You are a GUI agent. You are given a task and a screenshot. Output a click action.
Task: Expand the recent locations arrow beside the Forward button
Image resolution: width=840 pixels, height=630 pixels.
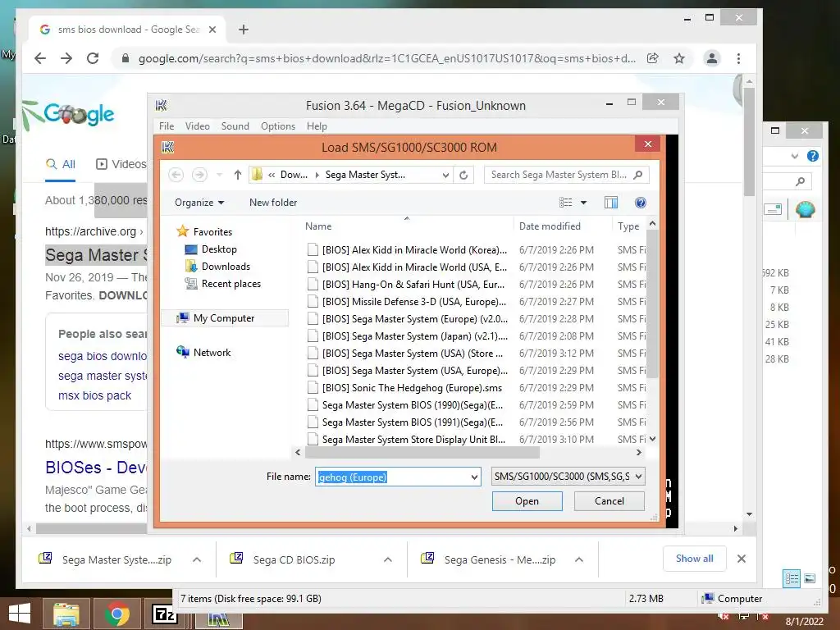click(x=219, y=175)
